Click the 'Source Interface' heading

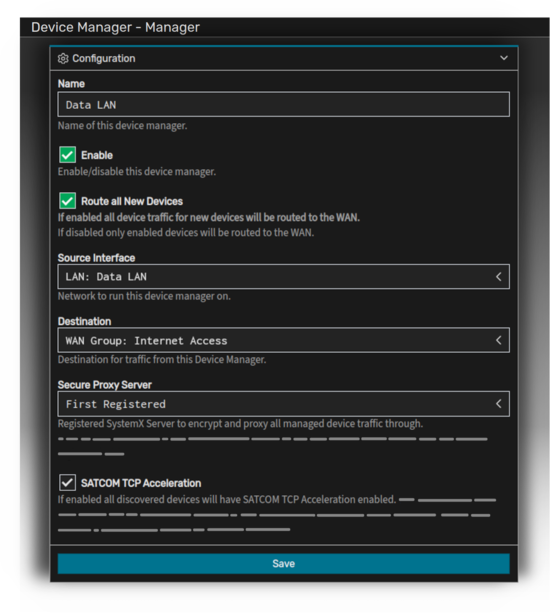point(96,258)
